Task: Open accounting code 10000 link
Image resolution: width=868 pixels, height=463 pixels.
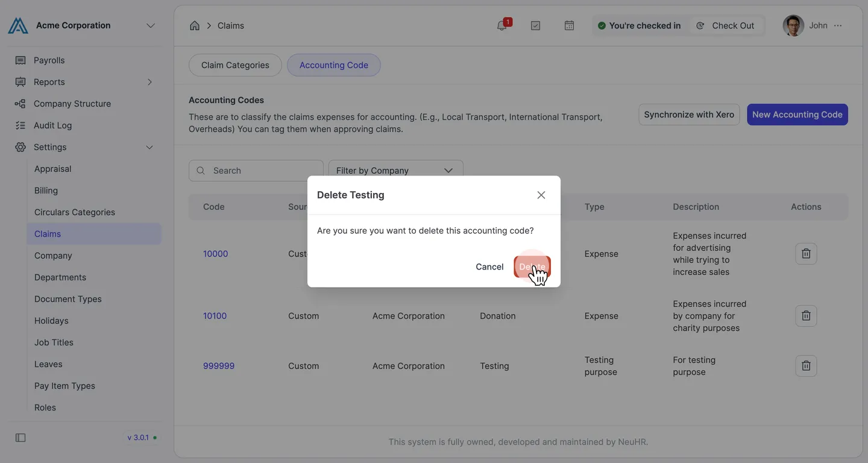Action: point(215,254)
